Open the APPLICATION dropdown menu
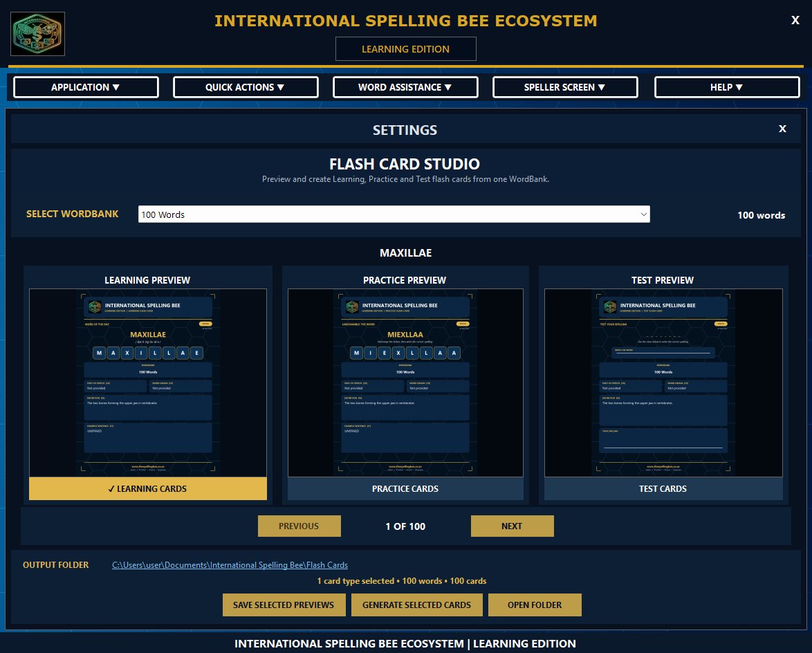 [86, 87]
